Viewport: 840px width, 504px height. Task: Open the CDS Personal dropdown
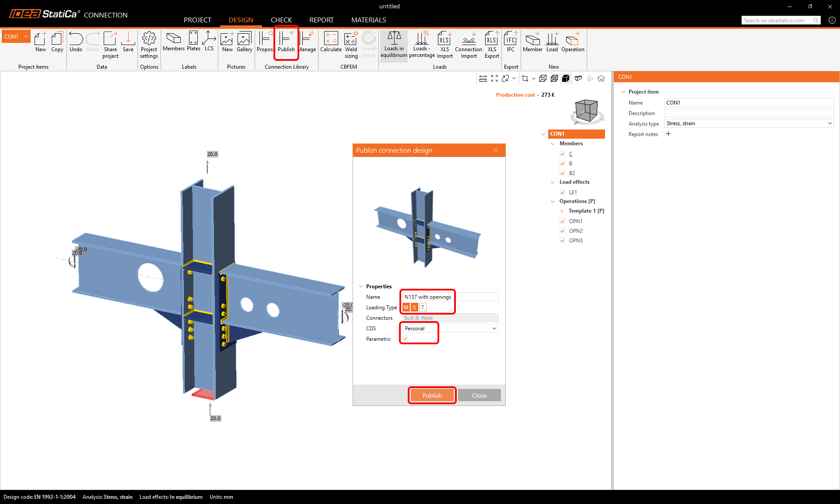(450, 329)
